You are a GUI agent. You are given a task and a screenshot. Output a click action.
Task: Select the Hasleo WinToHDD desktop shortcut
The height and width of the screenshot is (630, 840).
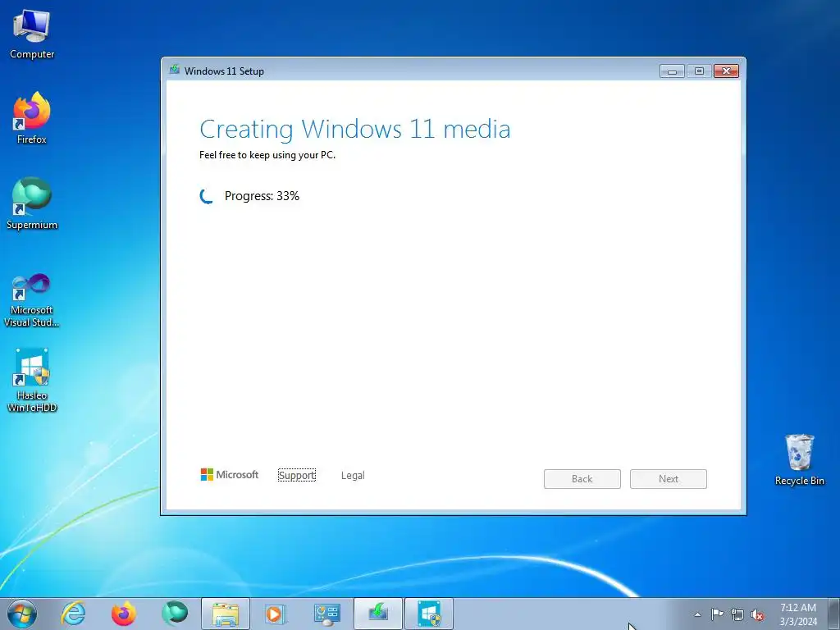point(32,381)
